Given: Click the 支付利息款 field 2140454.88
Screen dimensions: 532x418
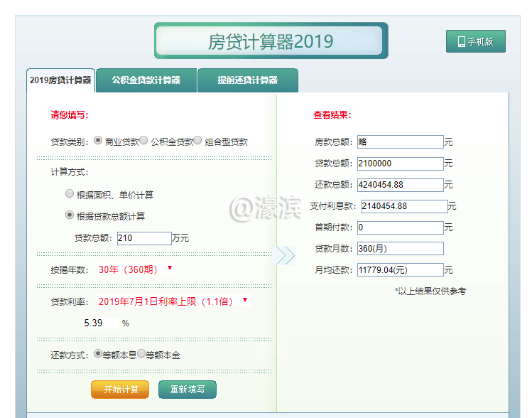Looking at the screenshot, I should [404, 206].
